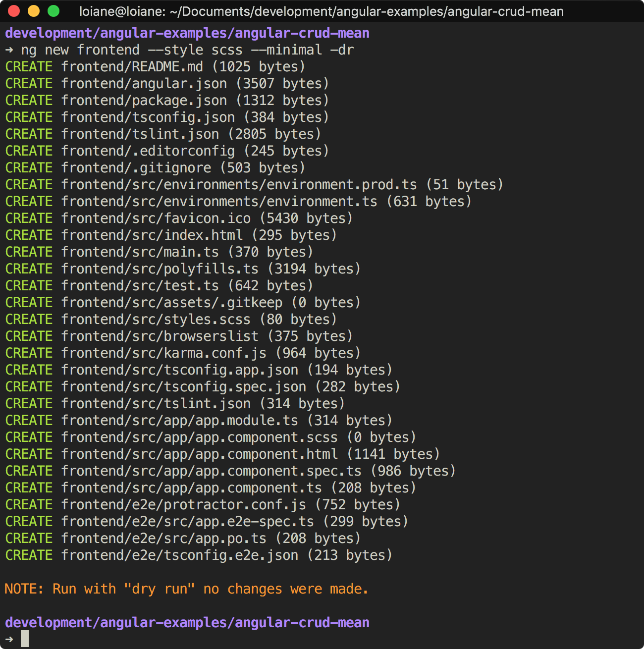Click the frontend/tsconfig.json (384 bytes) line
This screenshot has width=644, height=649.
tap(167, 117)
